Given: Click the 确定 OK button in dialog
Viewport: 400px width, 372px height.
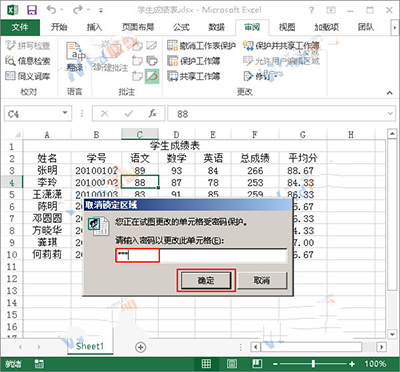Looking at the screenshot, I should (x=206, y=280).
